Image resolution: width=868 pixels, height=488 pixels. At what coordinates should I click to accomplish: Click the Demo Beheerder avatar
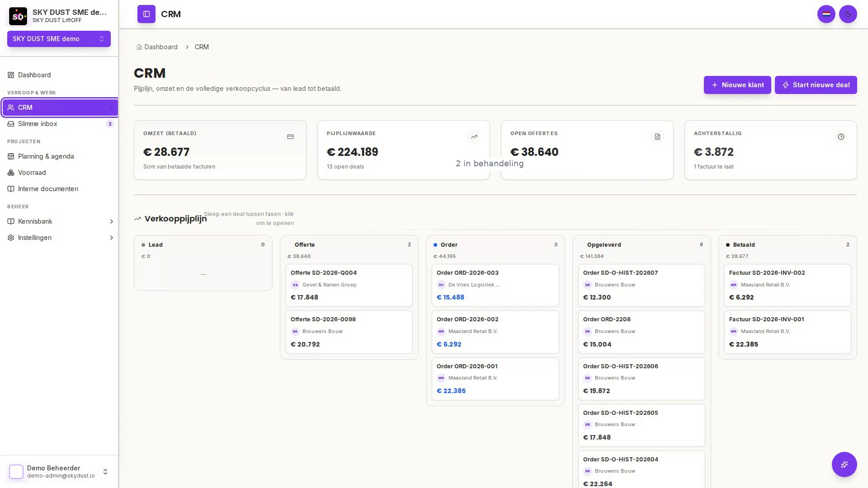tap(16, 472)
